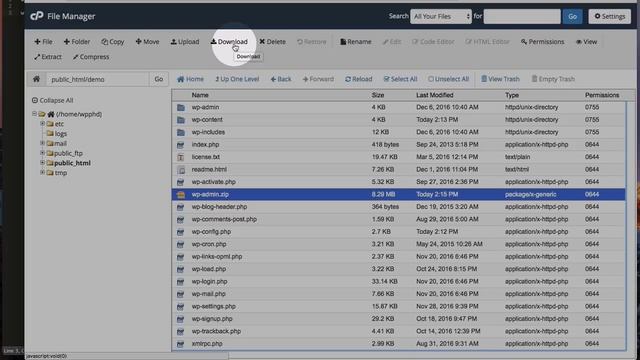Expand the etc folder node

[42, 123]
